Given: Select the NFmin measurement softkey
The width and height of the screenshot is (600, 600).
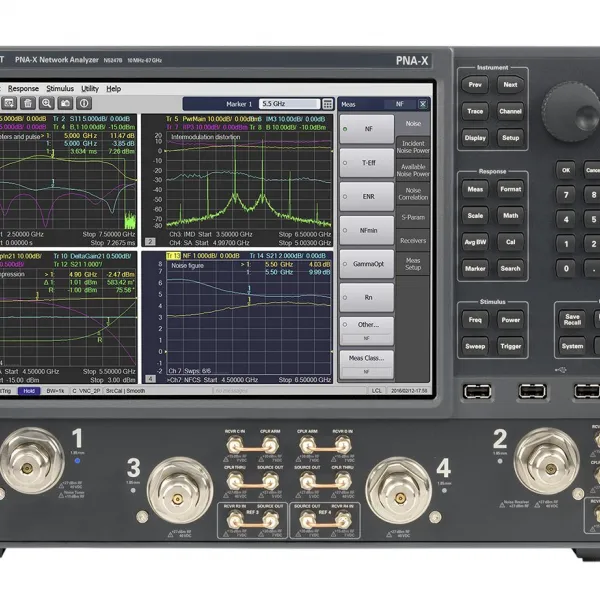Looking at the screenshot, I should pyautogui.click(x=367, y=230).
